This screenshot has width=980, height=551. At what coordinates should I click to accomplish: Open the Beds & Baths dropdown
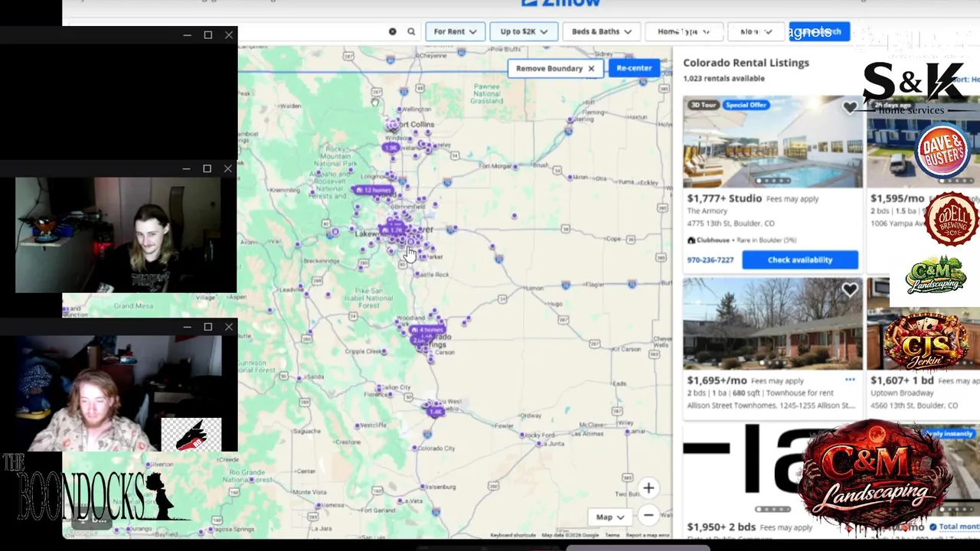point(601,31)
